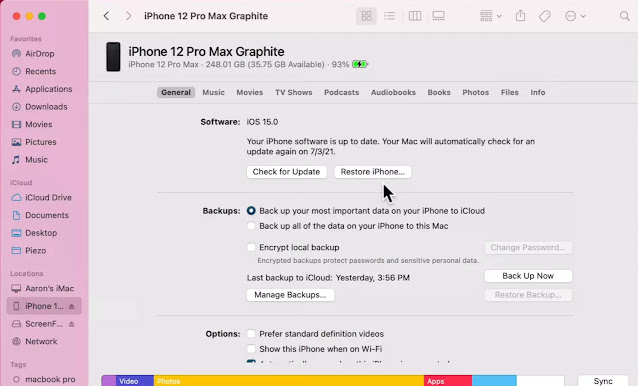Enable Encrypt local backup checkbox
638x386 pixels.
point(251,247)
